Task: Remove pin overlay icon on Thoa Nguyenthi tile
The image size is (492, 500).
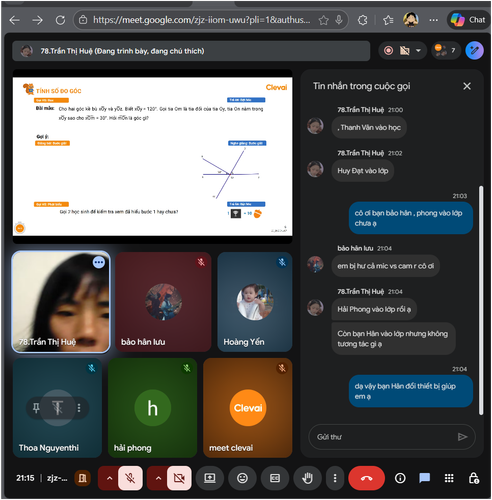Action: pyautogui.click(x=58, y=408)
